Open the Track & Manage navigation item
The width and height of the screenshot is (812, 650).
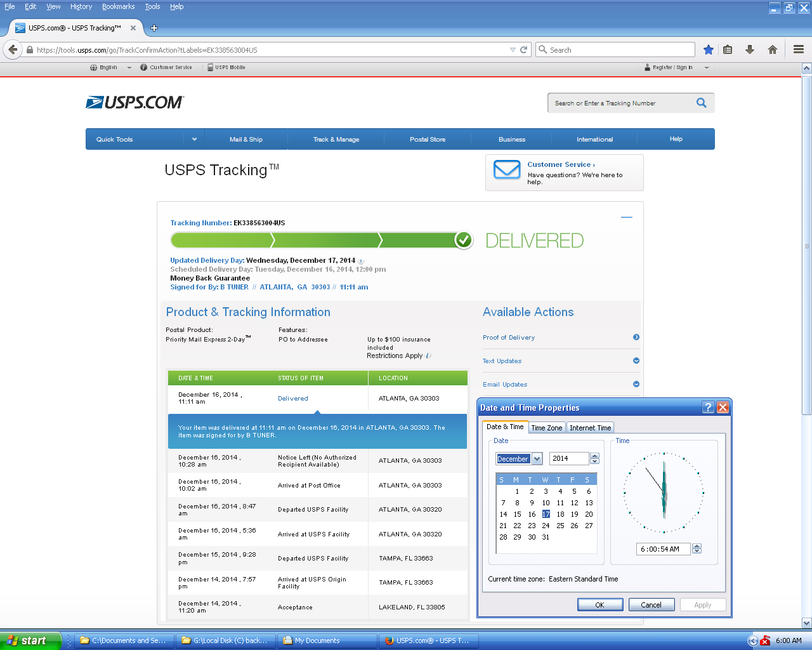(336, 139)
